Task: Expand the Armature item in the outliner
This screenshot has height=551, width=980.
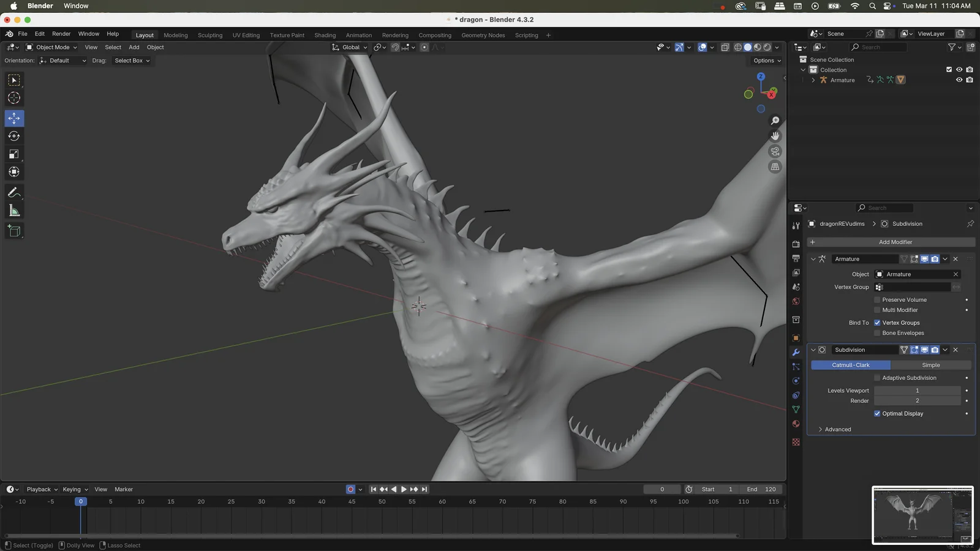Action: [x=813, y=80]
